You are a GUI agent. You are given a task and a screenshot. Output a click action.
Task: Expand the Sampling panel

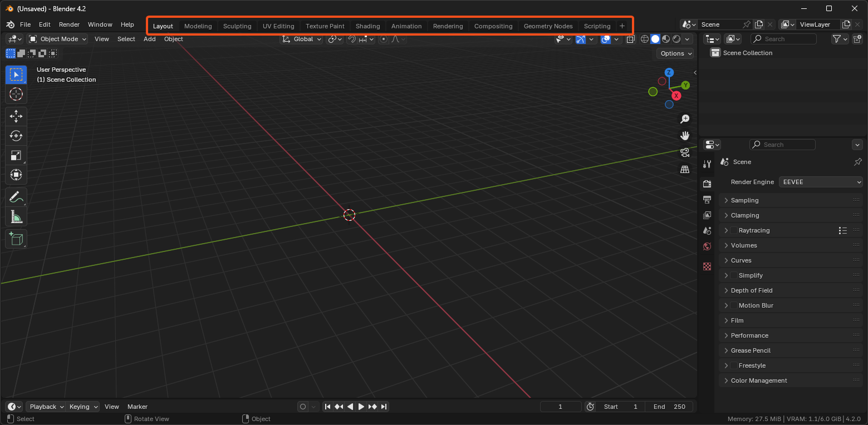tap(791, 200)
